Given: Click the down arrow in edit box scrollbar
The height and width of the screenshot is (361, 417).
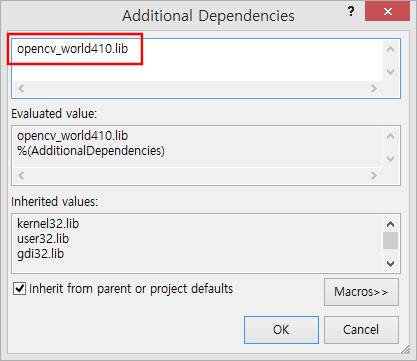Looking at the screenshot, I should (390, 71).
